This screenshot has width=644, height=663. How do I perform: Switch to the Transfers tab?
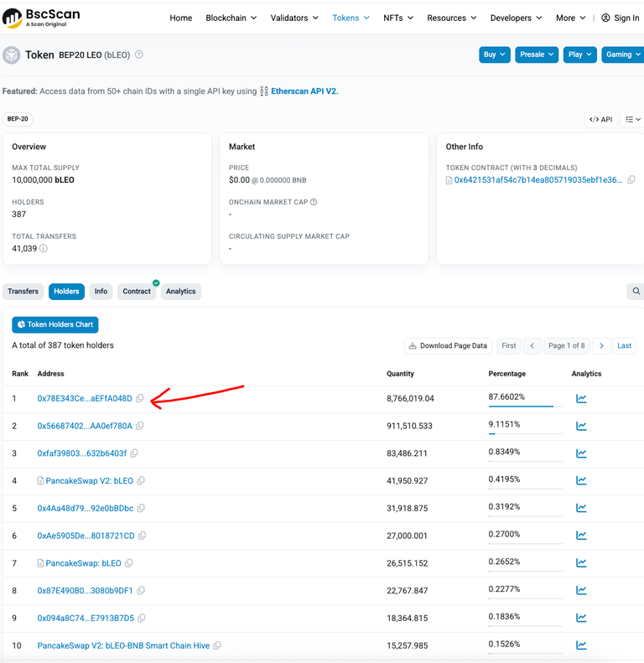click(x=23, y=292)
